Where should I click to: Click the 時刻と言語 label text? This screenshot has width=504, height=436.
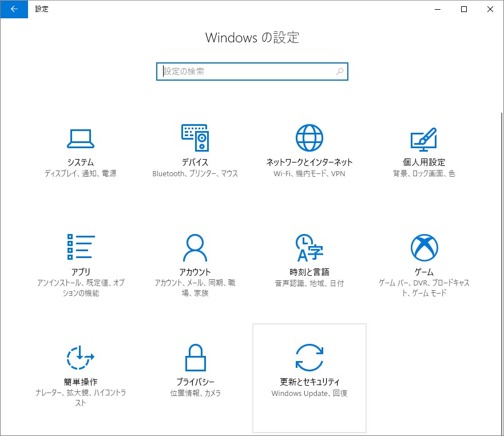tap(309, 272)
